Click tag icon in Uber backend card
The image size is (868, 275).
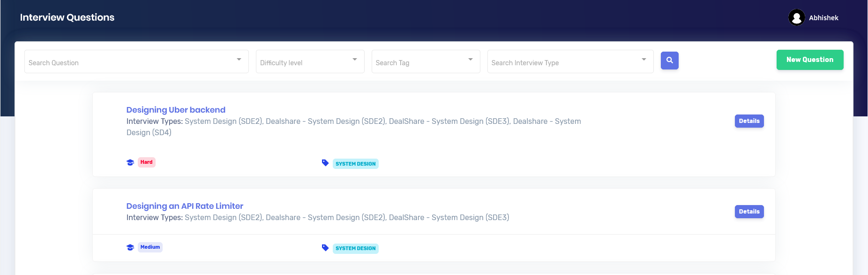pos(325,163)
